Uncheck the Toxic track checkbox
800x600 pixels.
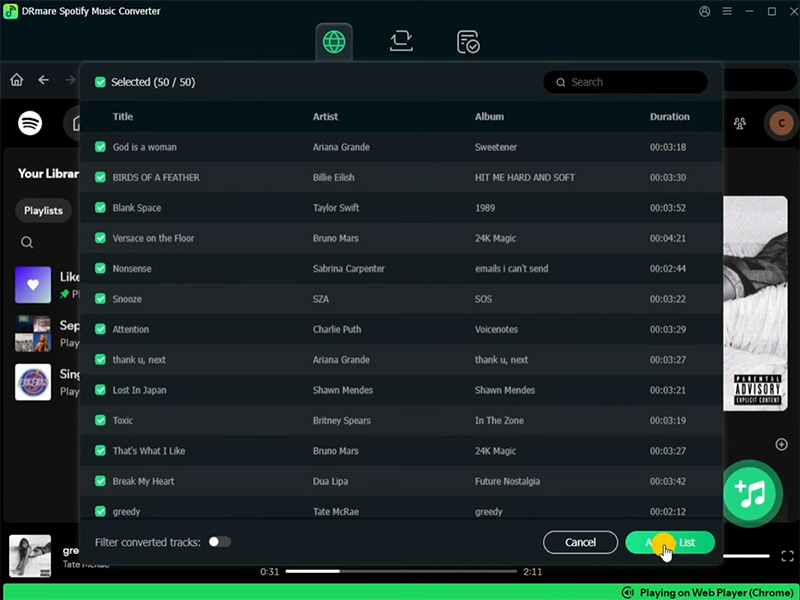pos(100,420)
